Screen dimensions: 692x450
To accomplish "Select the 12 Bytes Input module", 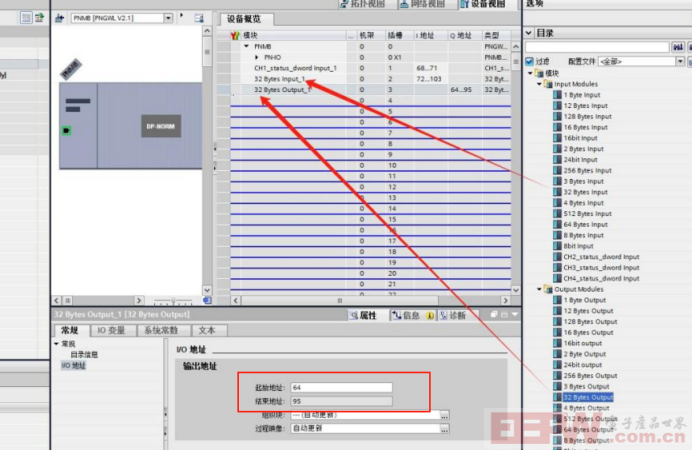I will 586,105.
